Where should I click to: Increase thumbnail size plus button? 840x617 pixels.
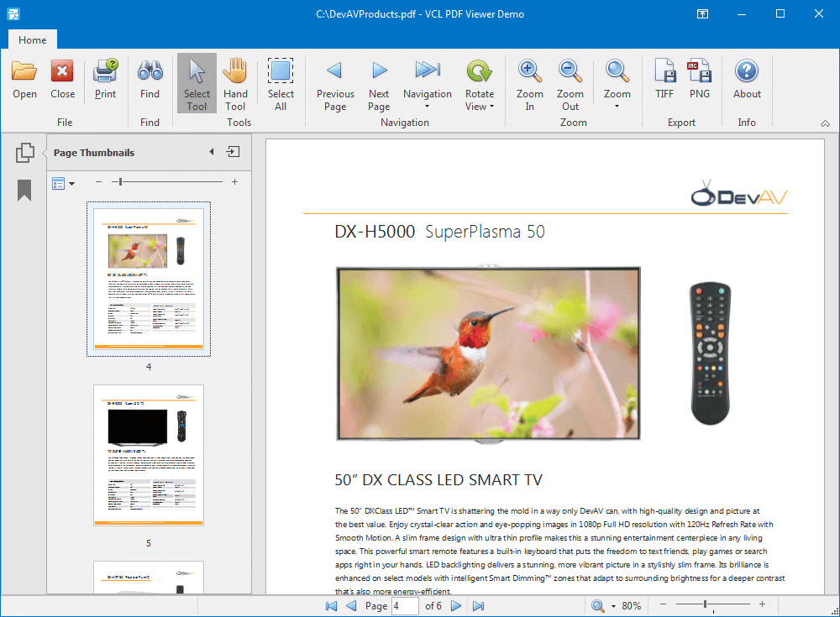coord(234,182)
